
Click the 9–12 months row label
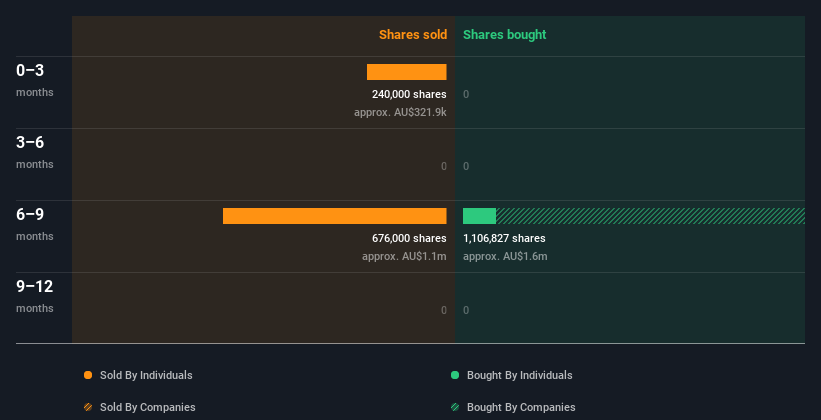point(35,296)
